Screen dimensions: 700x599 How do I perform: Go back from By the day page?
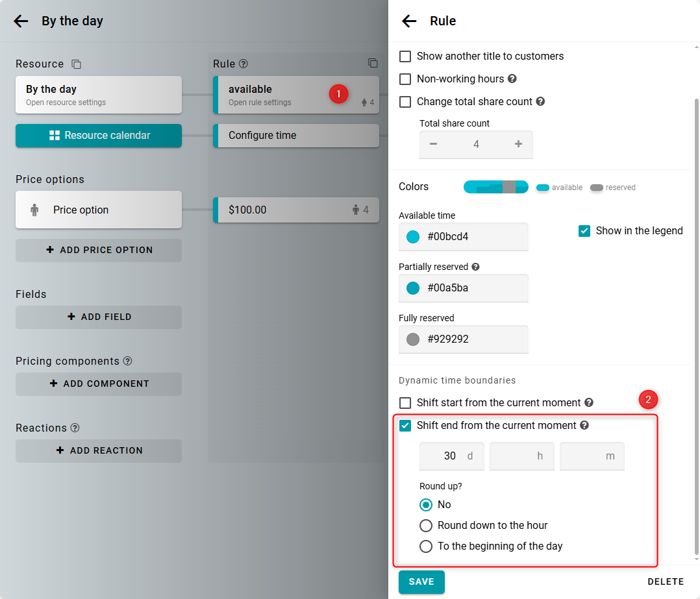(21, 21)
